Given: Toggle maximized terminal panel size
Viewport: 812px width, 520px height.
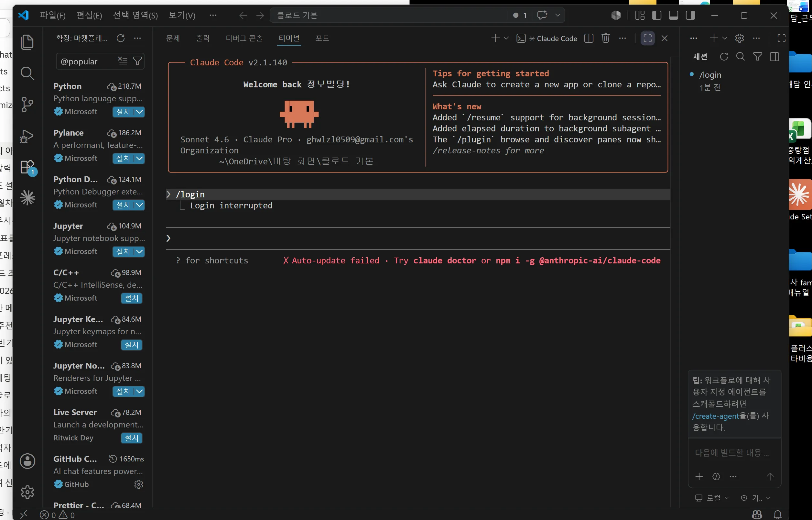Looking at the screenshot, I should (647, 38).
